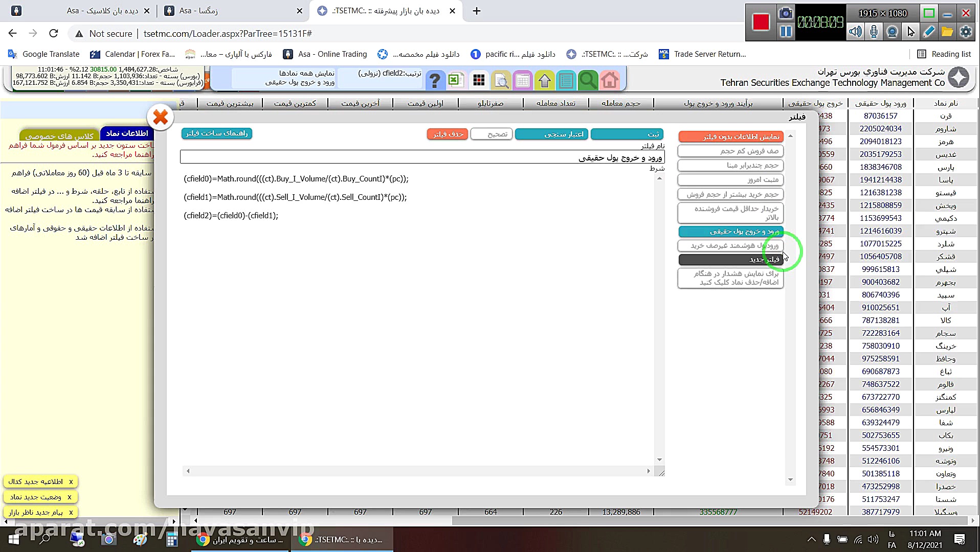The height and width of the screenshot is (552, 980).
Task: Go to home using the house icon
Action: [x=610, y=80]
